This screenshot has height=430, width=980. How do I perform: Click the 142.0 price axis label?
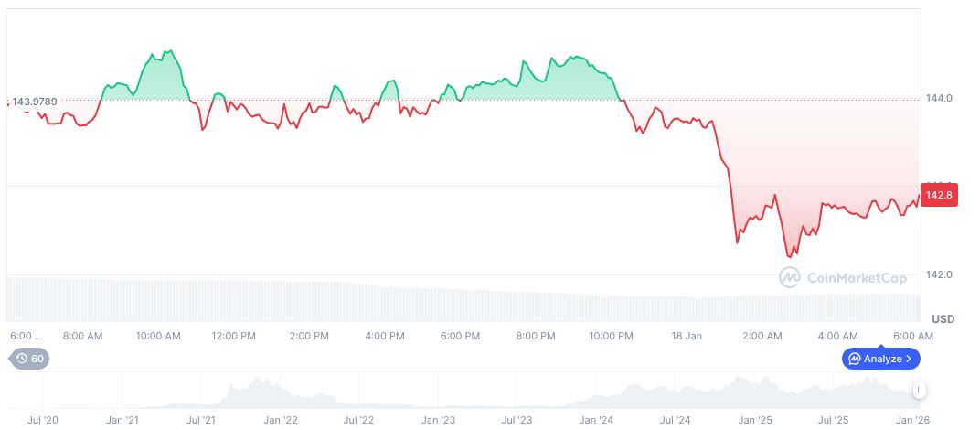click(x=939, y=274)
